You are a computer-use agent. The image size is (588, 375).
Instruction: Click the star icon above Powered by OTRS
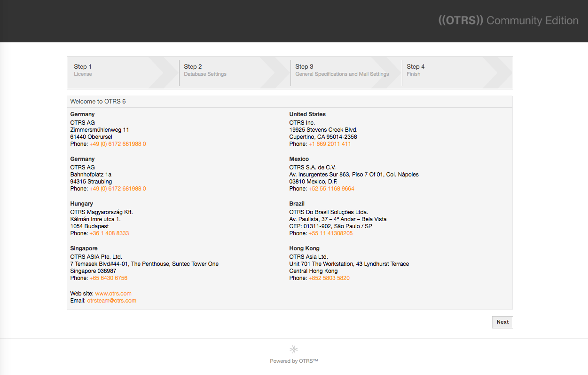pos(294,349)
